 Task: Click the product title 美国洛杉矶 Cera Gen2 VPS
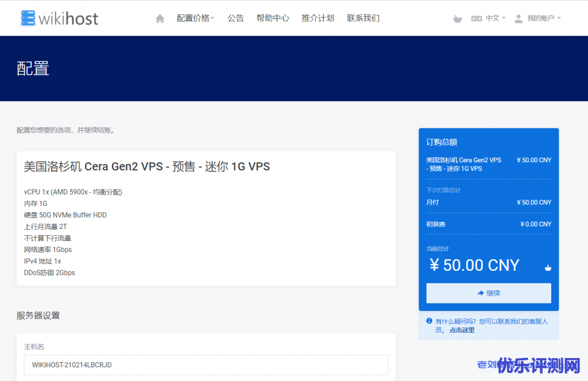click(x=146, y=166)
